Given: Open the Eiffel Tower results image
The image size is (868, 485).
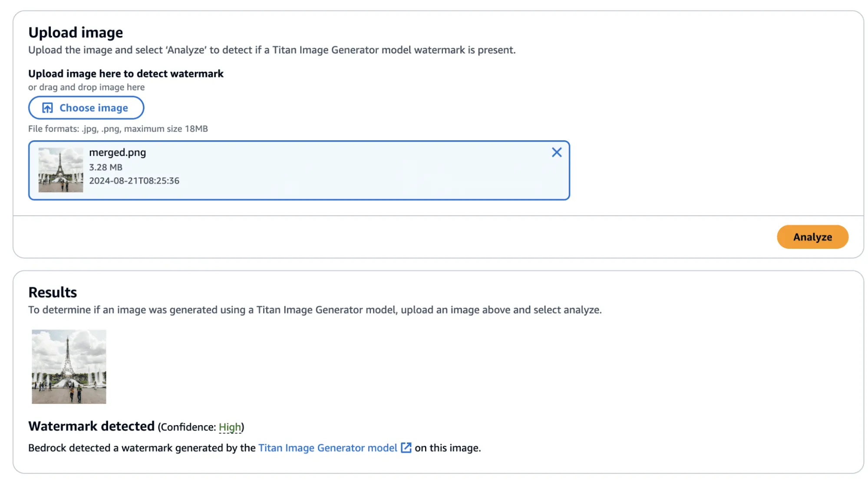Looking at the screenshot, I should pos(69,366).
